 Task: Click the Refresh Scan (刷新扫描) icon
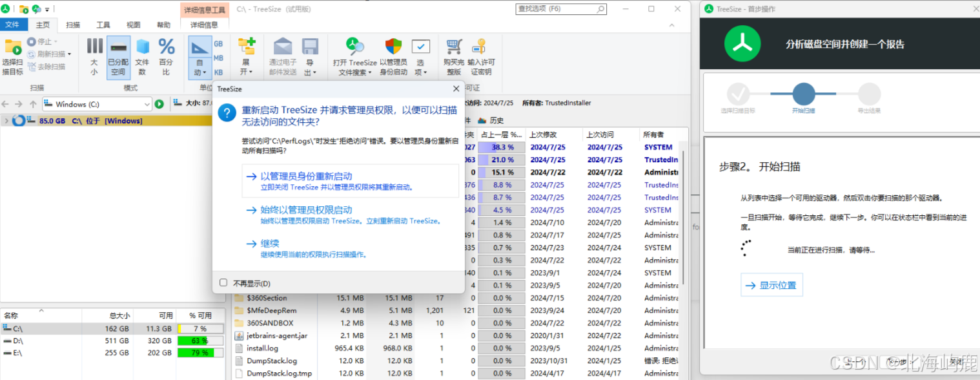pos(32,54)
